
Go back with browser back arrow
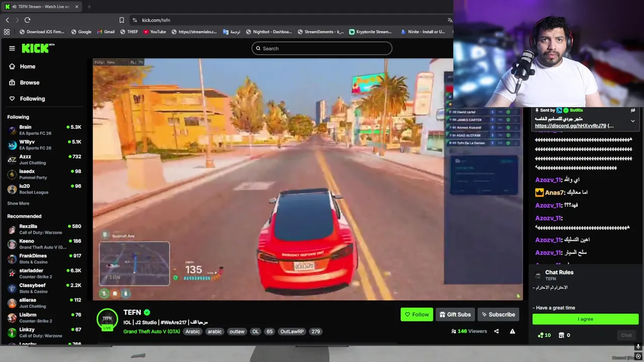coord(7,20)
